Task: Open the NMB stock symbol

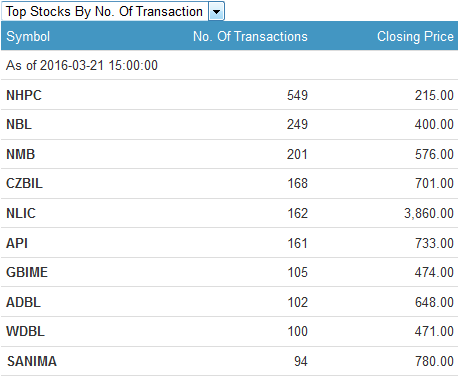Action: [21, 154]
